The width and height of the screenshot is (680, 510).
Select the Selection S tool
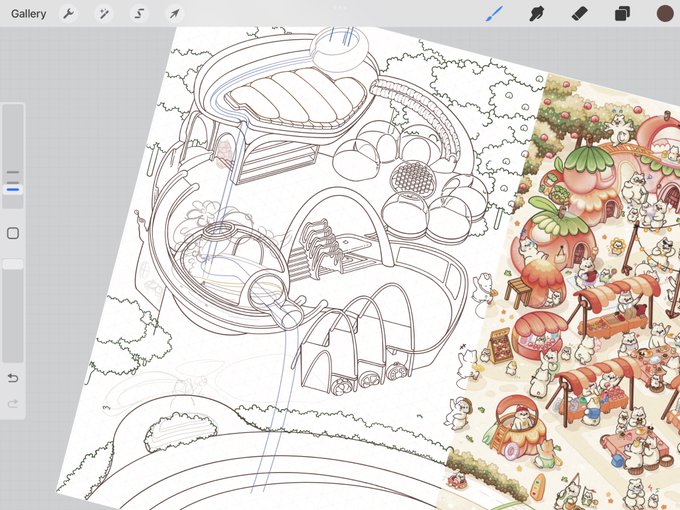(x=139, y=14)
